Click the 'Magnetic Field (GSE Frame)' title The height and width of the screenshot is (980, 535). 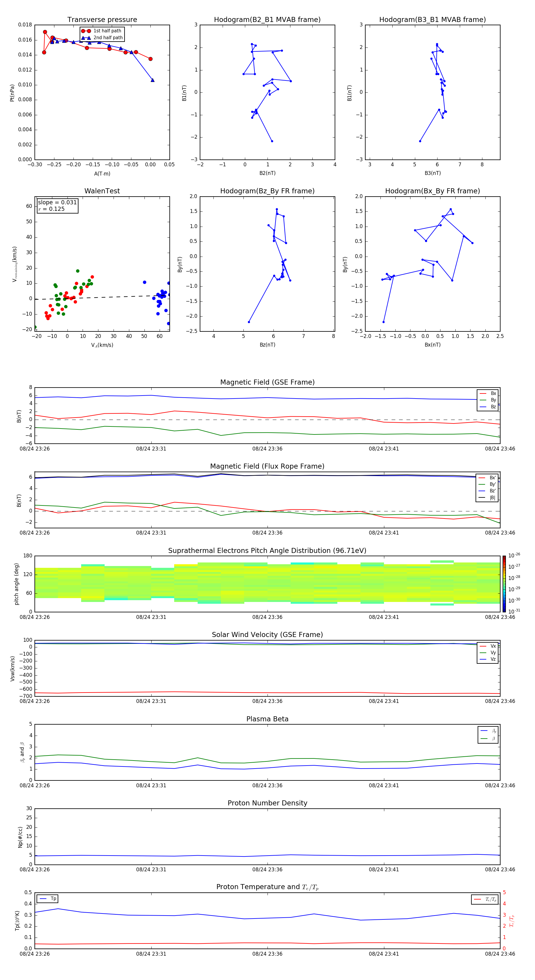point(267,382)
